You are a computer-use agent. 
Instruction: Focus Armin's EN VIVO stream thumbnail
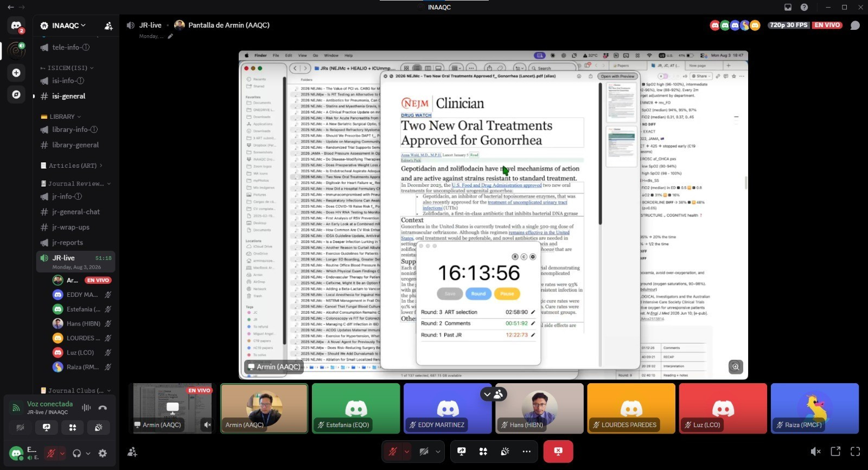coord(173,408)
